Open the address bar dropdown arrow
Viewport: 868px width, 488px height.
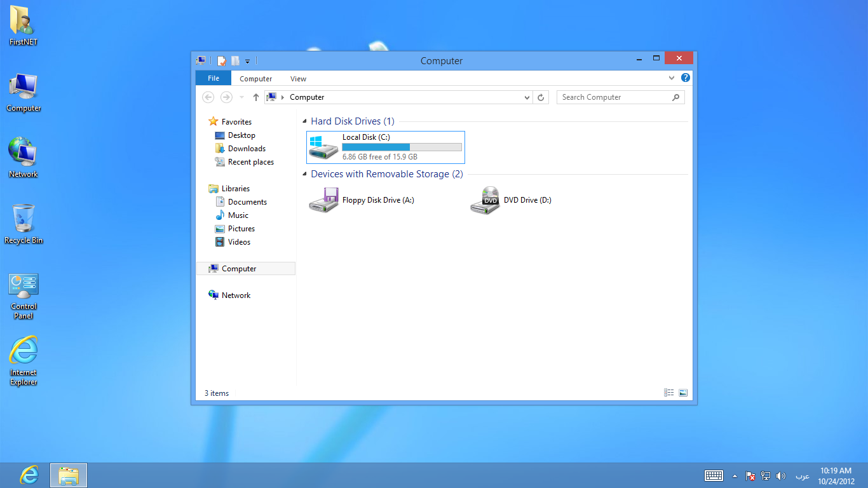coord(526,97)
